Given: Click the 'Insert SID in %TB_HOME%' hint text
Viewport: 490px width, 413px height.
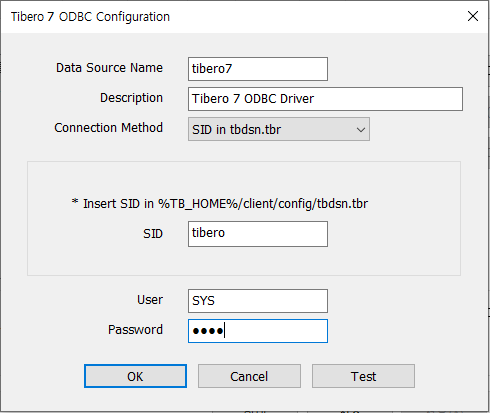Looking at the screenshot, I should click(220, 203).
